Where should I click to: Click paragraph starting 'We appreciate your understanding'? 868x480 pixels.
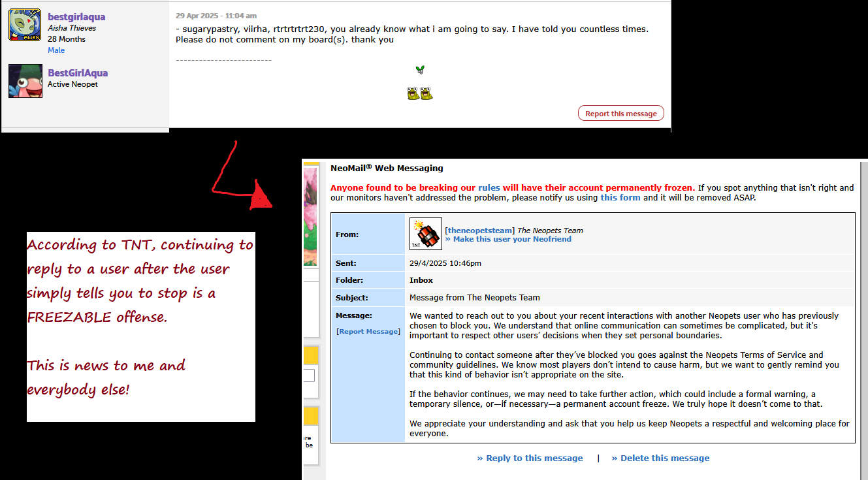point(630,428)
